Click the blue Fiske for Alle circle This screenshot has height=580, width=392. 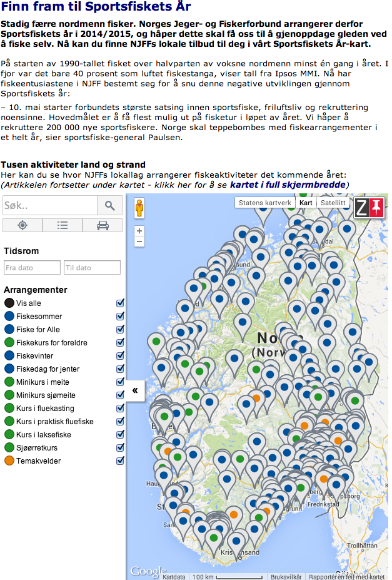9,329
